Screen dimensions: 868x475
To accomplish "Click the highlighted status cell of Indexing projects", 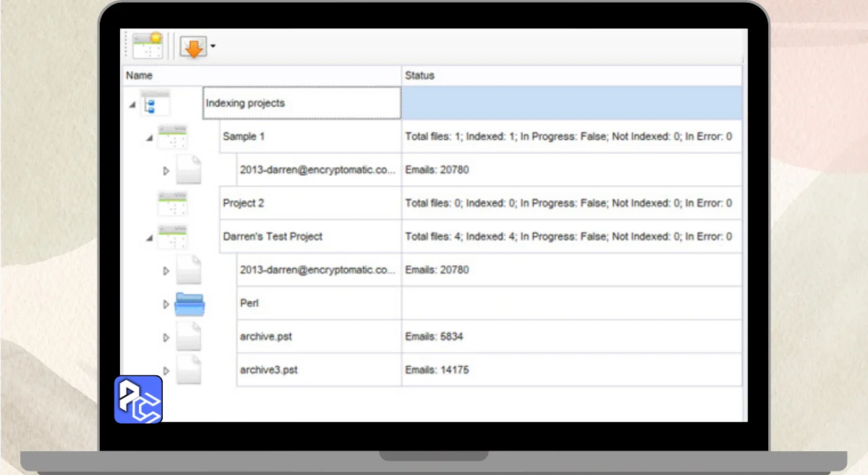I will 572,103.
